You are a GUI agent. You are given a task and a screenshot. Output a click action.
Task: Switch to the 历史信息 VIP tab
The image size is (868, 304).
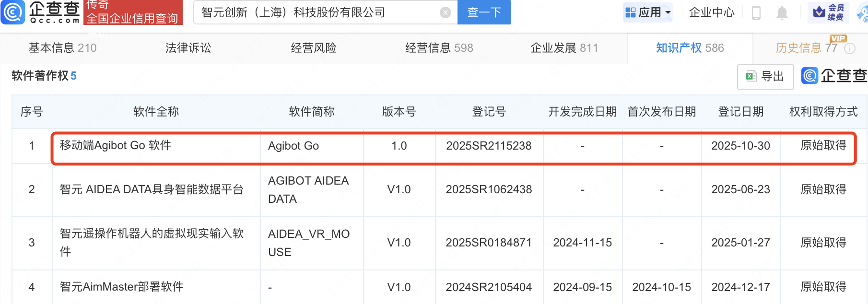pos(806,48)
